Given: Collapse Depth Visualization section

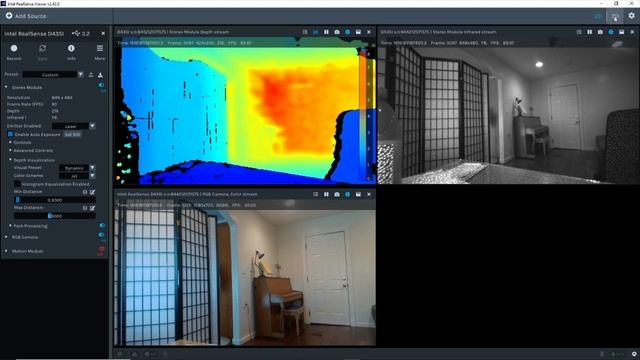Looking at the screenshot, I should pyautogui.click(x=11, y=160).
